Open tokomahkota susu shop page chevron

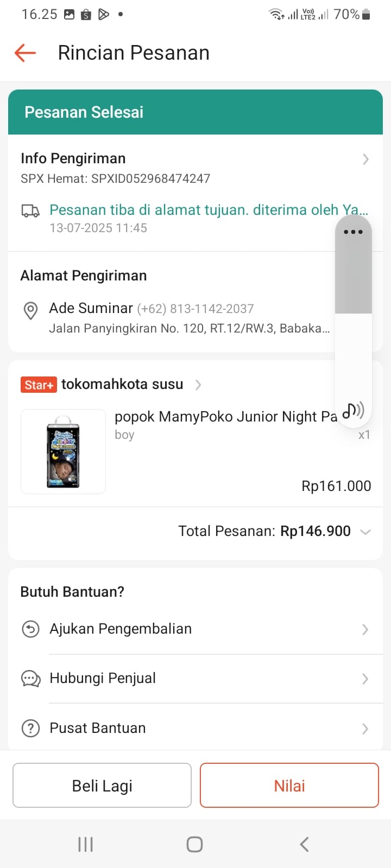[x=198, y=385]
